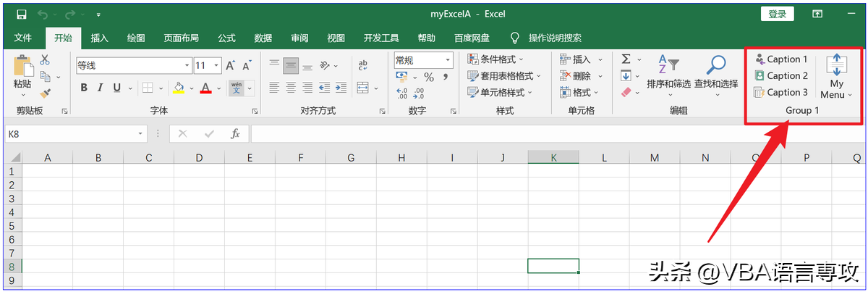Open 套用表格格式 table format dropdown
Viewport: 868px width, 292px height.
(505, 76)
